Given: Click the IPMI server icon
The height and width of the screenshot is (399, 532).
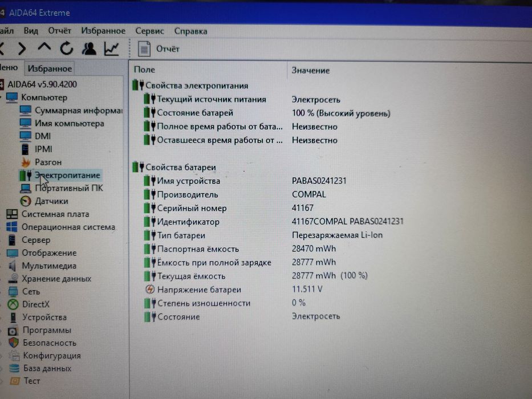Looking at the screenshot, I should [x=25, y=149].
